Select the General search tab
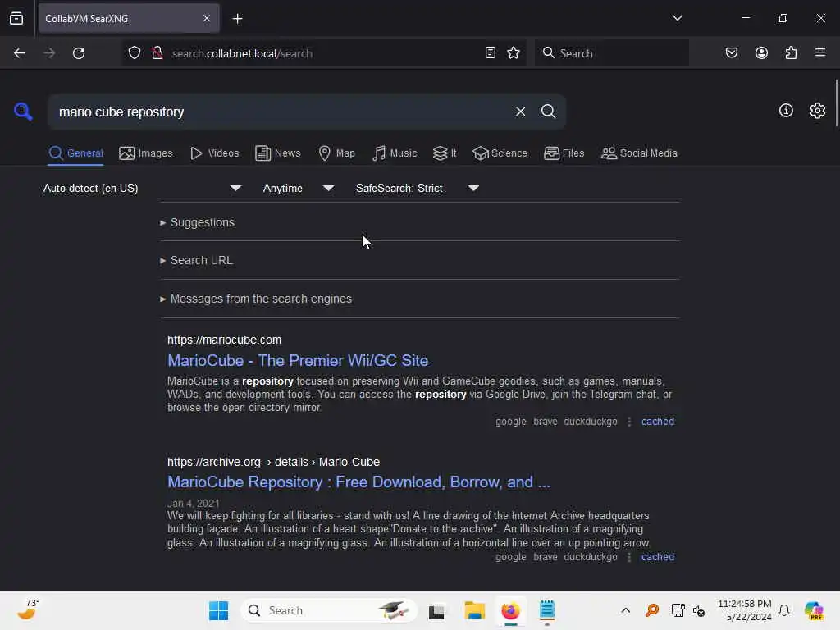The image size is (840, 630). [75, 153]
